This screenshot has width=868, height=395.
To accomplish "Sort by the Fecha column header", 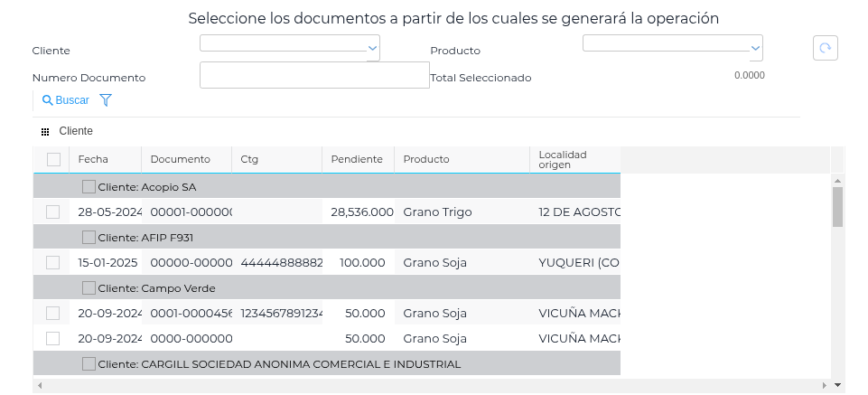I will 93,160.
